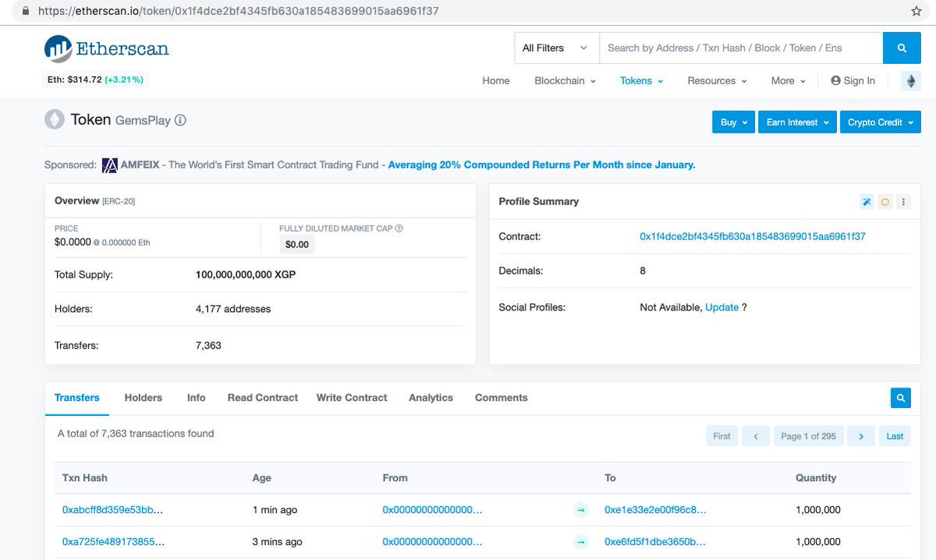Viewport: 936px width, 560px height.
Task: Click Sign In
Action: 853,81
